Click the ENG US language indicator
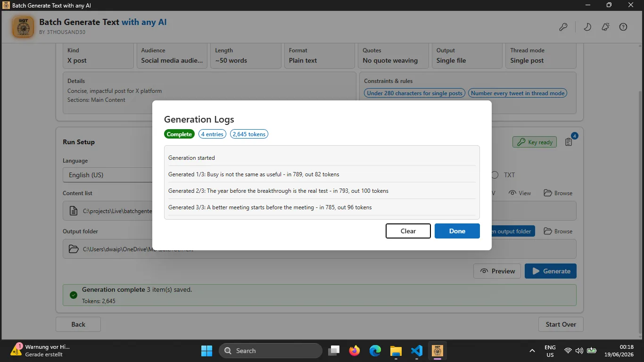644x362 pixels. point(550,351)
